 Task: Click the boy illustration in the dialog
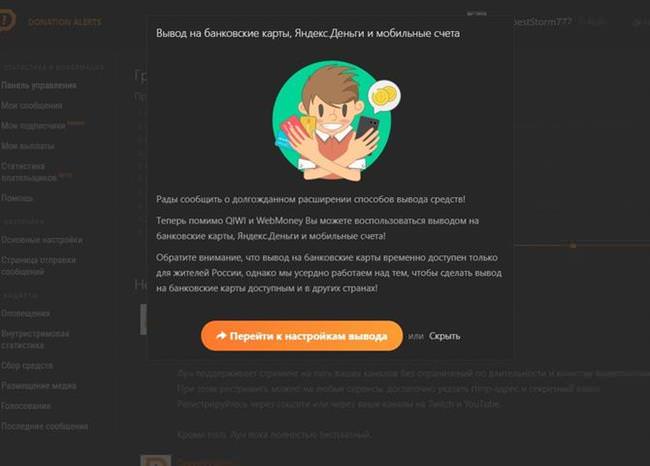(x=332, y=121)
